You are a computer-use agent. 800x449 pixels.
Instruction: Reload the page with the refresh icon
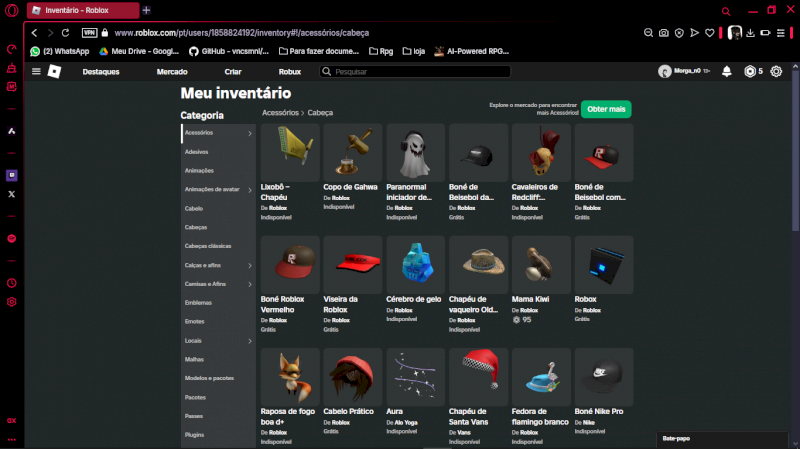pos(65,33)
